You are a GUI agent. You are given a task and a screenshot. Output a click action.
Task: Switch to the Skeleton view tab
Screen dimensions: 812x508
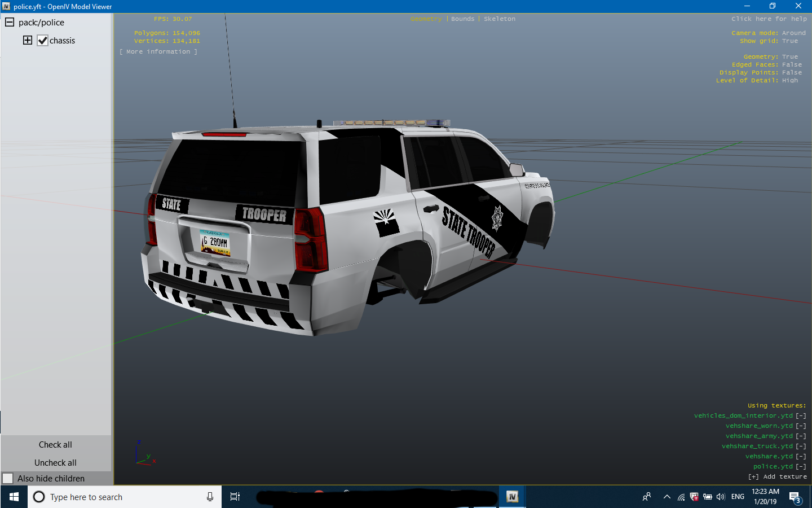(x=499, y=19)
